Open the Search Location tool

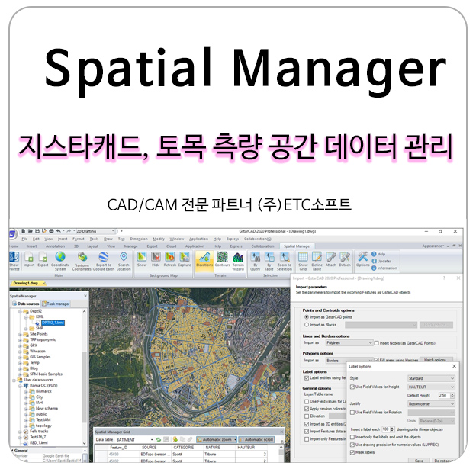pos(124,261)
